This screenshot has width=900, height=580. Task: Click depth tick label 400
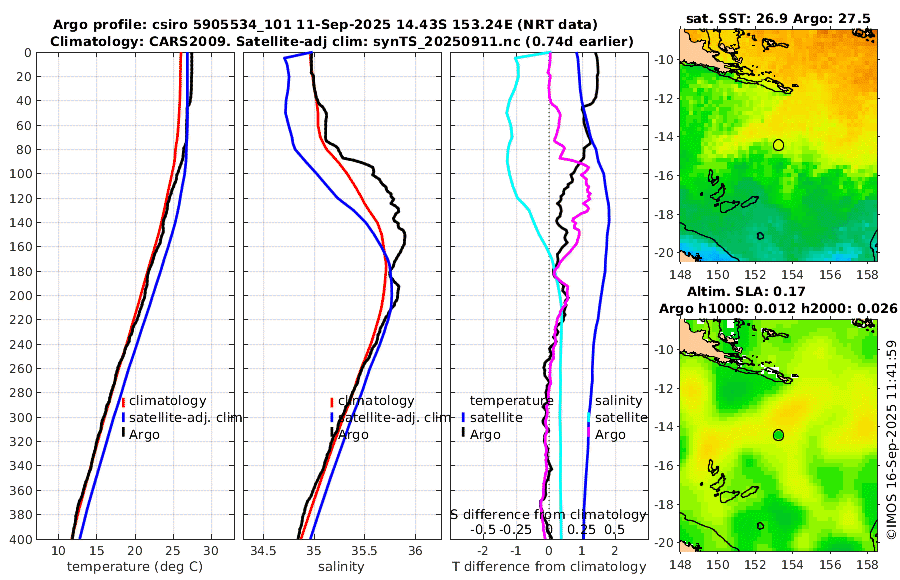22,539
